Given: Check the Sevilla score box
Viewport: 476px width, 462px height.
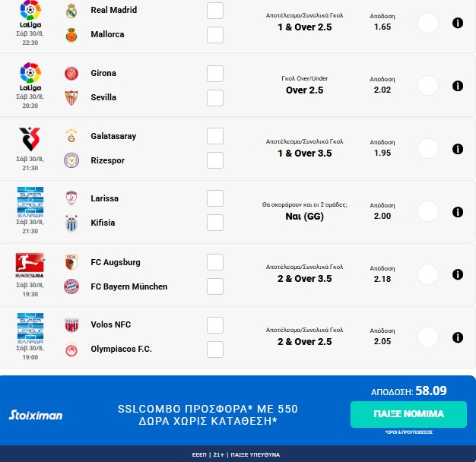Looking at the screenshot, I should tap(215, 98).
